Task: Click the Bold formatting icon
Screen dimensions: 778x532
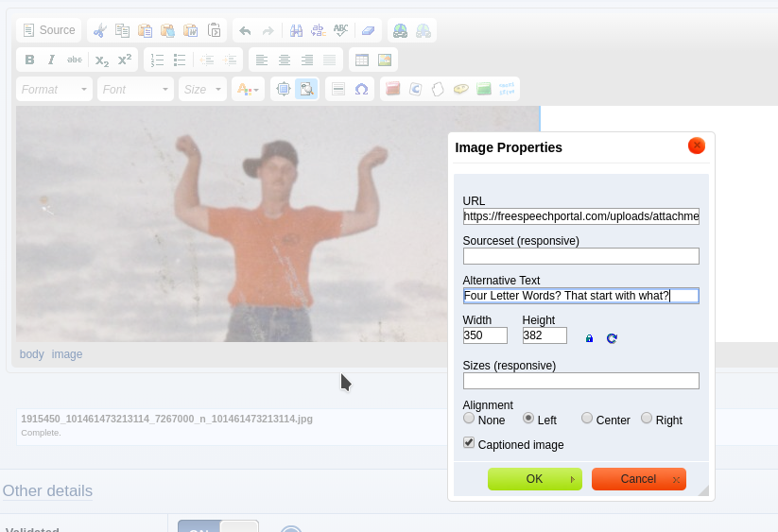Action: coord(29,60)
